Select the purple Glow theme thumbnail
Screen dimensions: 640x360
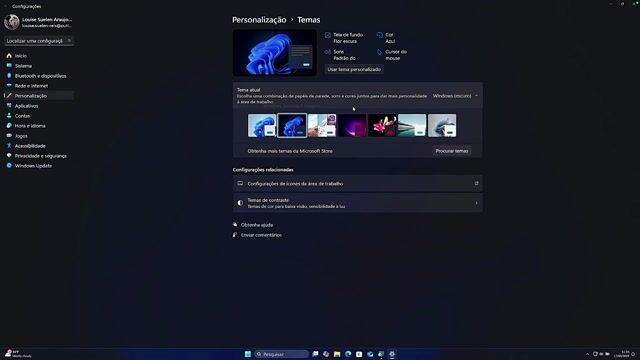coord(352,125)
